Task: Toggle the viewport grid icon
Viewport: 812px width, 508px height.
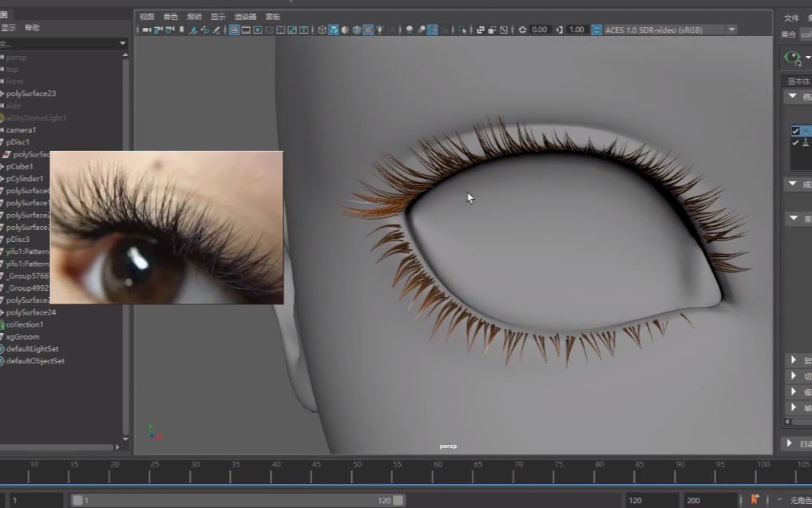Action: 234,30
